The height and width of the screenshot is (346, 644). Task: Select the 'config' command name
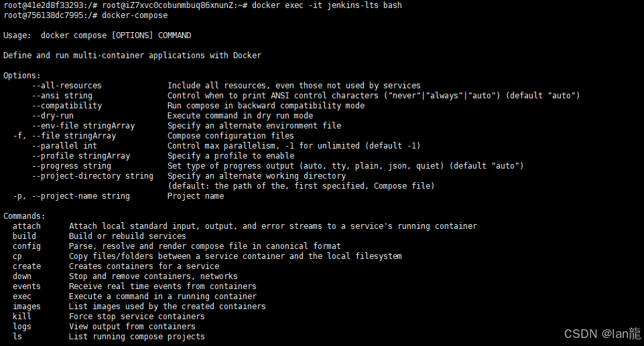[27, 246]
